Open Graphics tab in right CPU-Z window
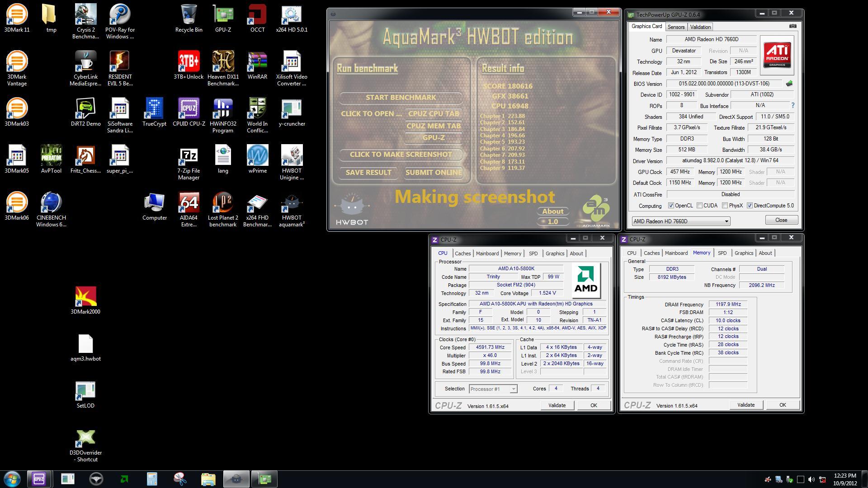Viewport: 868px width, 488px height. [x=744, y=253]
